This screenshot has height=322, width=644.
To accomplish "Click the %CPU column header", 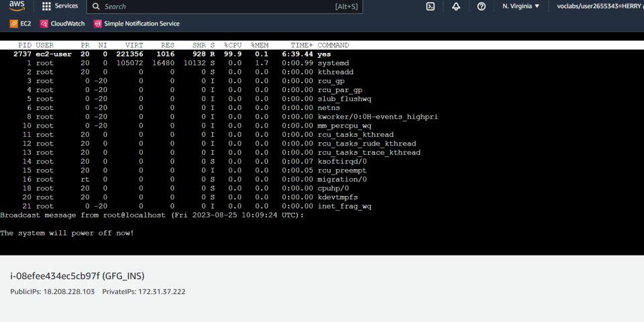I will point(233,45).
